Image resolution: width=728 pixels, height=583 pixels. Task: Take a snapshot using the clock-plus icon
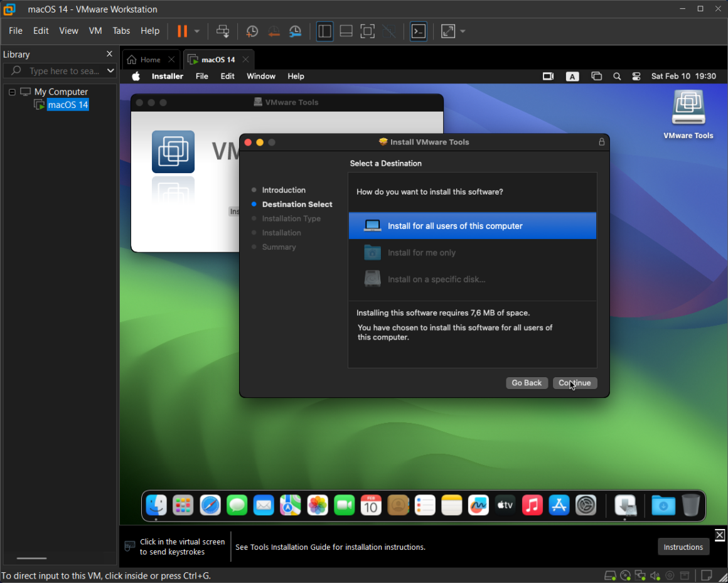pos(252,31)
